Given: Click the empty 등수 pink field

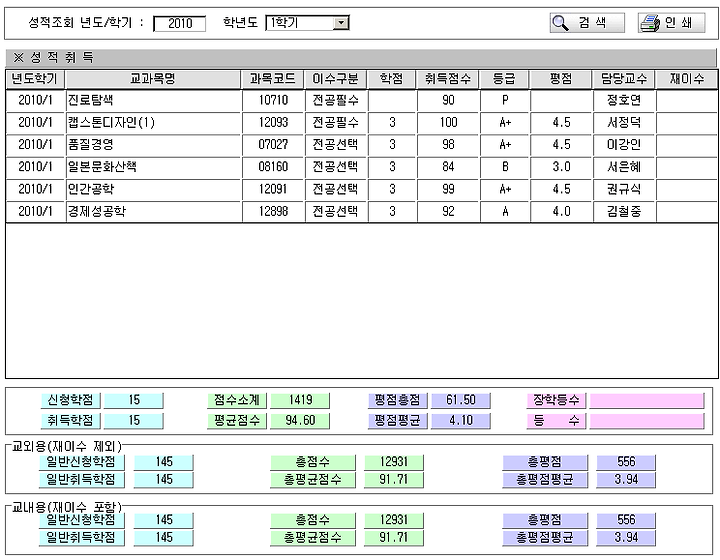Looking at the screenshot, I should click(x=647, y=420).
